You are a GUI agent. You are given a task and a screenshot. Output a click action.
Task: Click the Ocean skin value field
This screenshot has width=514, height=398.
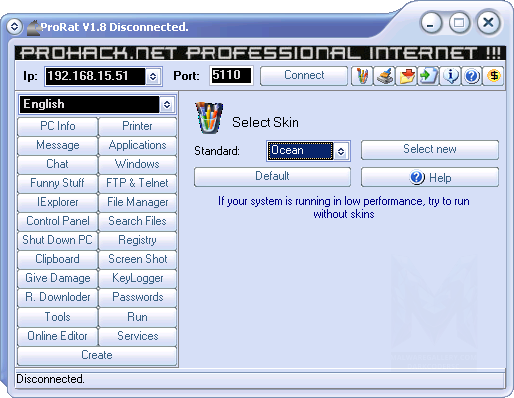click(300, 151)
